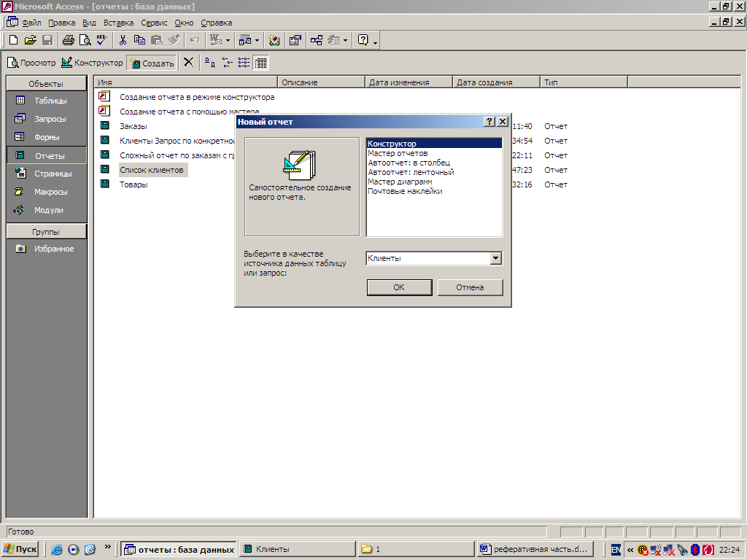Switch to List view icon
The image size is (747, 560).
click(x=244, y=63)
